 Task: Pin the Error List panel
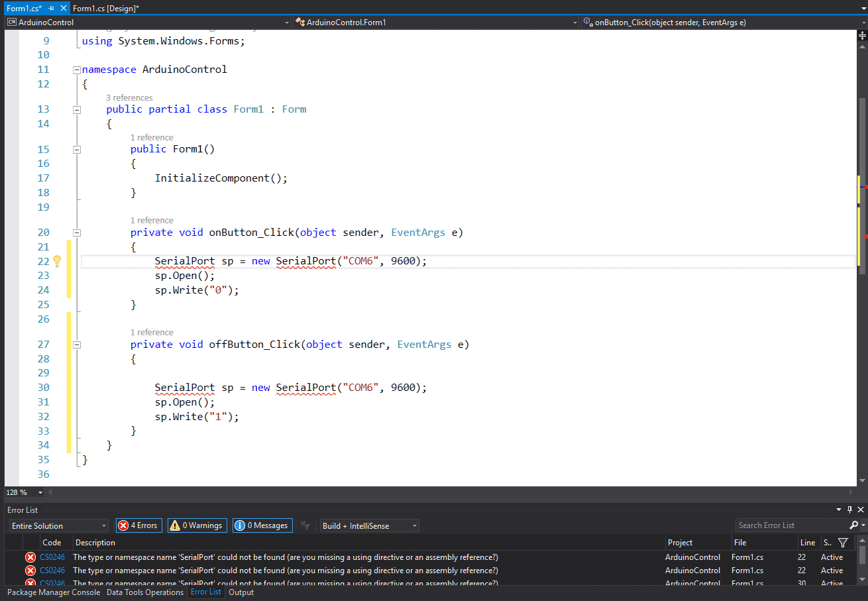(849, 510)
